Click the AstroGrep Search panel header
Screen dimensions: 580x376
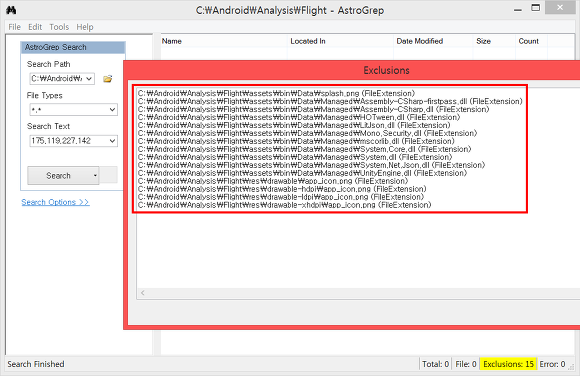73,47
